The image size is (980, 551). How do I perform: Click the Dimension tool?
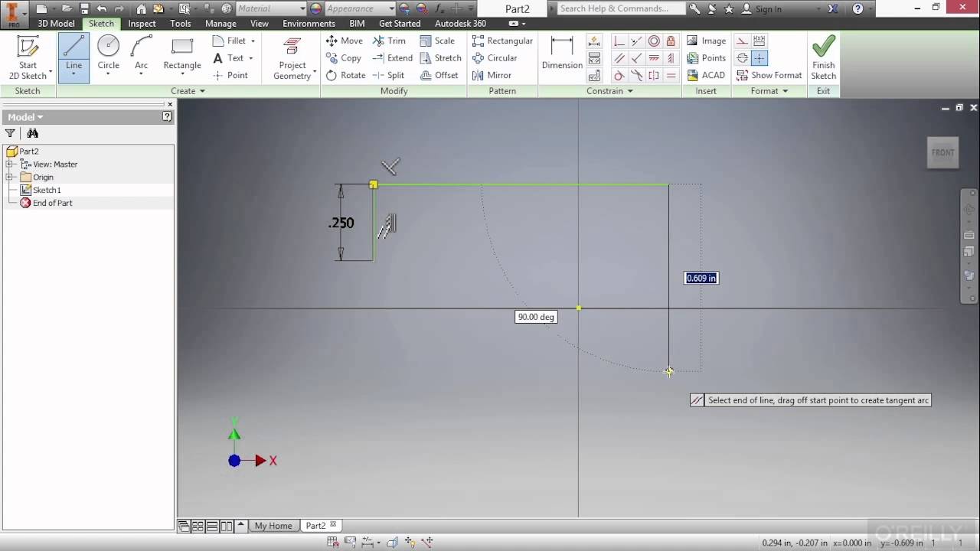[x=562, y=54]
